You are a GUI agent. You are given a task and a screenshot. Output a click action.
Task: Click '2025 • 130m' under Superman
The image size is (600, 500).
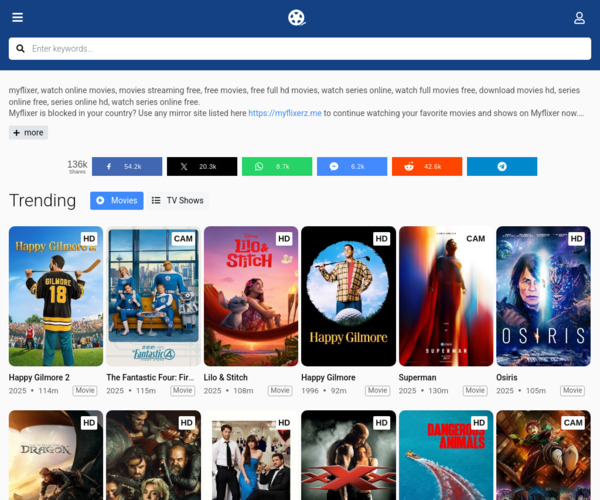point(424,391)
